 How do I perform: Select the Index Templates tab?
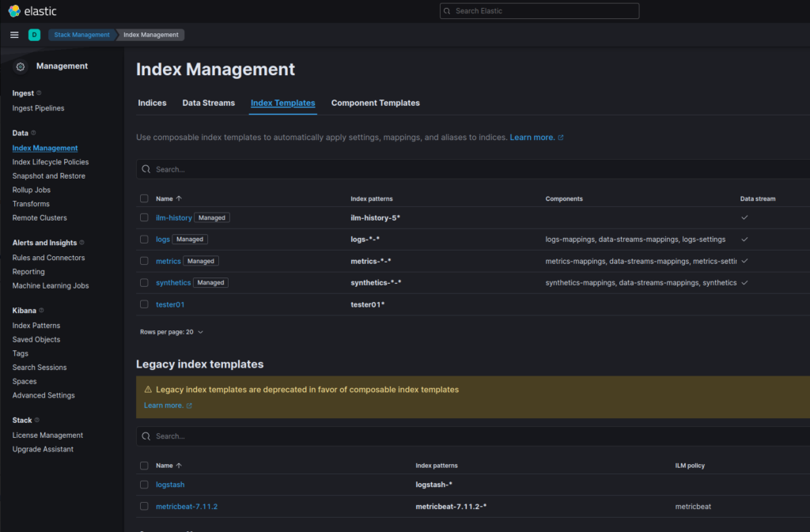coord(283,103)
